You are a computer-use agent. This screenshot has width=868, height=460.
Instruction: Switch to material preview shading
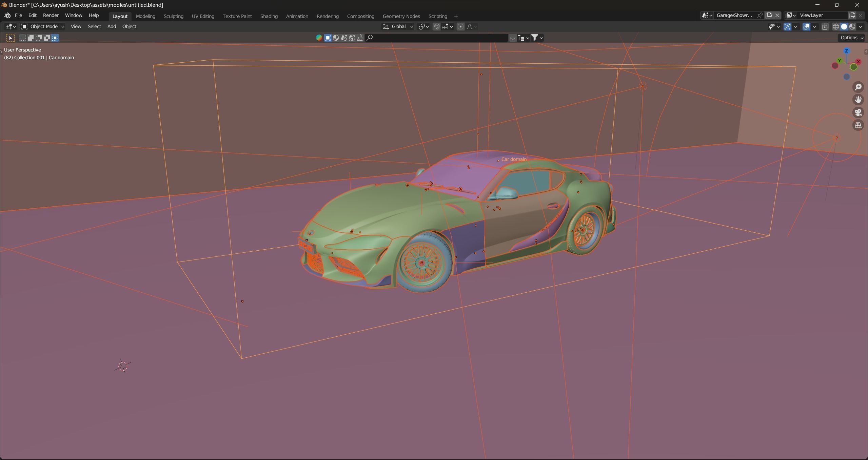click(852, 26)
